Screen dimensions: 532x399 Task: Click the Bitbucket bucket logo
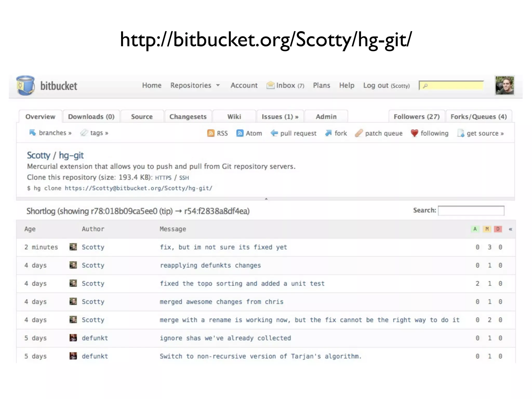(x=25, y=85)
